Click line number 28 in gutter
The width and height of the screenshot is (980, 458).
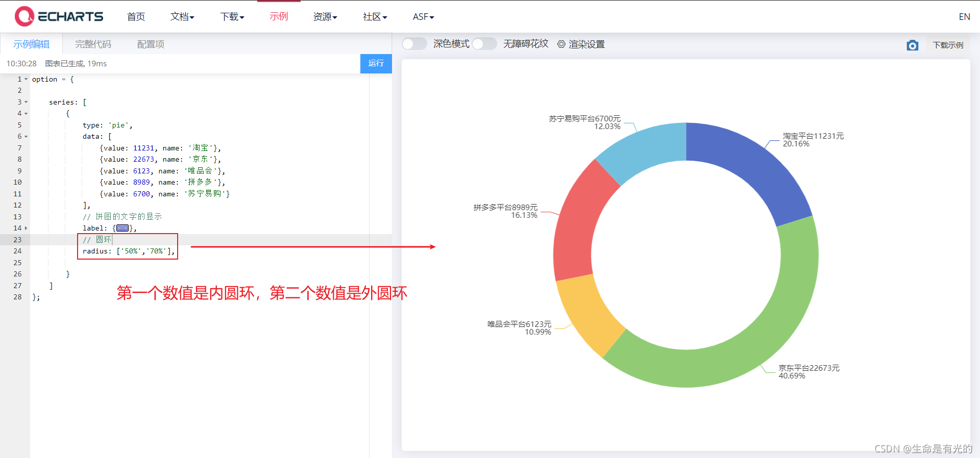click(18, 297)
